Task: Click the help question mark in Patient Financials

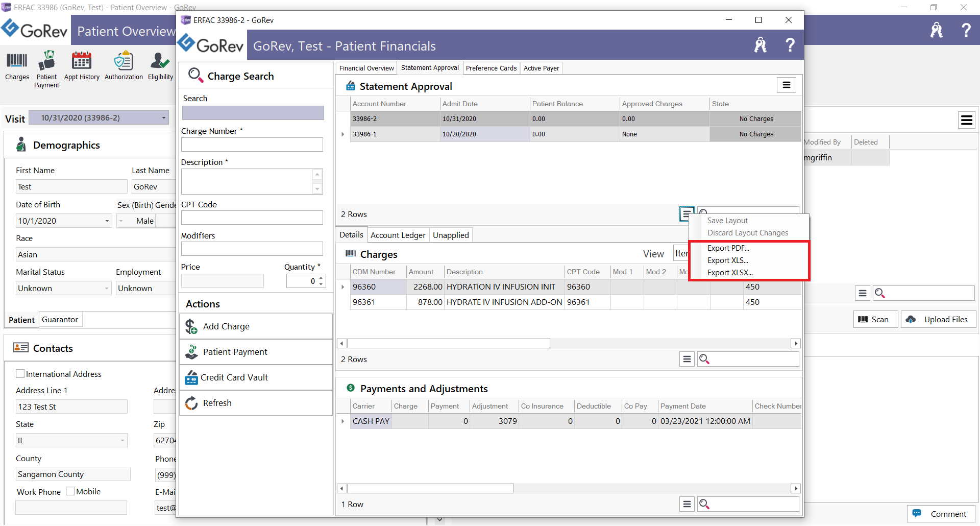Action: pyautogui.click(x=790, y=45)
